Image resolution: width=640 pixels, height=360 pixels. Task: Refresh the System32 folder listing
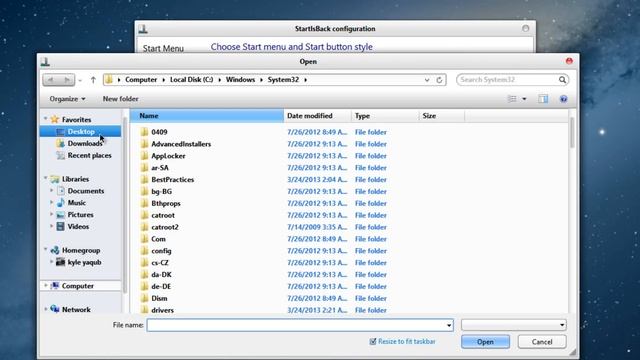click(439, 80)
